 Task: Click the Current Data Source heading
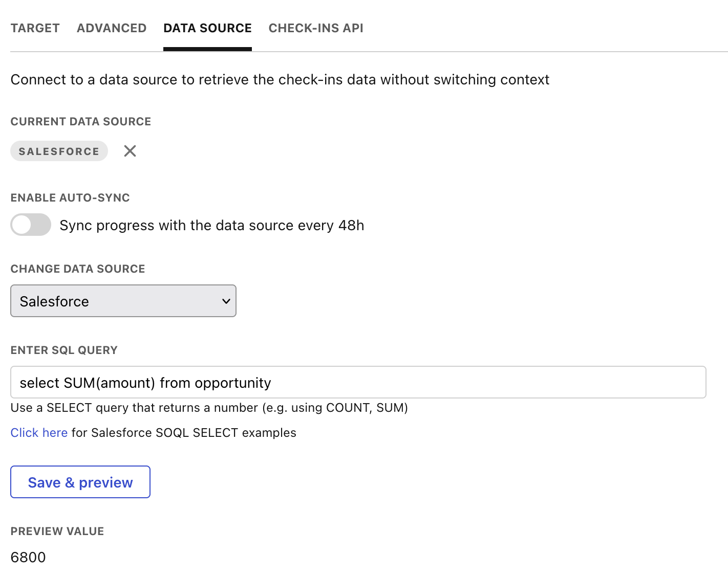point(81,122)
